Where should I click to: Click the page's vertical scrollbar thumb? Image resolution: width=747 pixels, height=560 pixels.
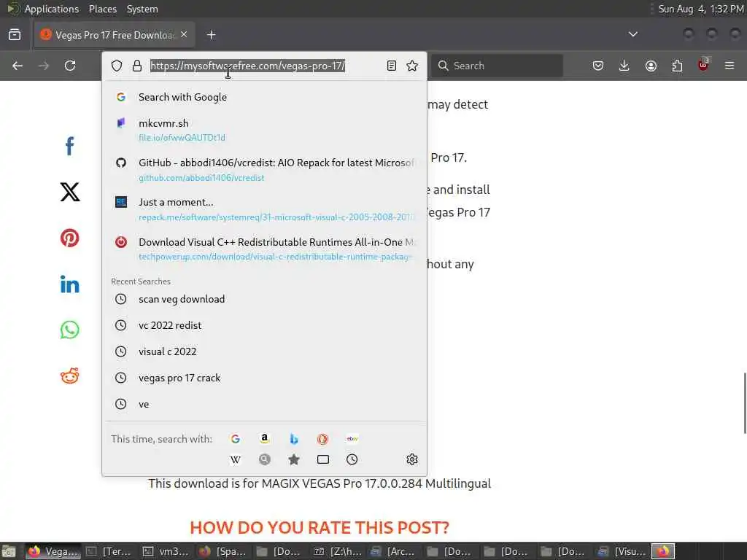point(745,402)
